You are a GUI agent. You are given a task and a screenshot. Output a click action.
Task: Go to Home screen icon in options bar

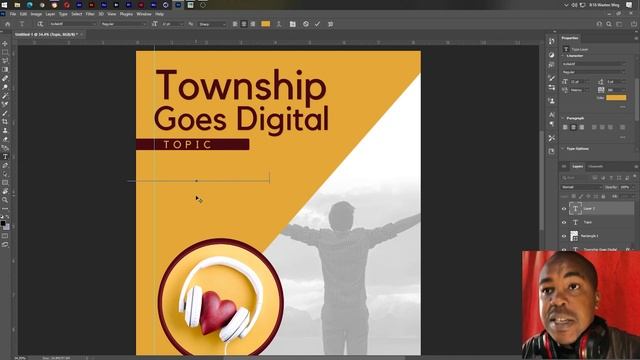point(8,24)
